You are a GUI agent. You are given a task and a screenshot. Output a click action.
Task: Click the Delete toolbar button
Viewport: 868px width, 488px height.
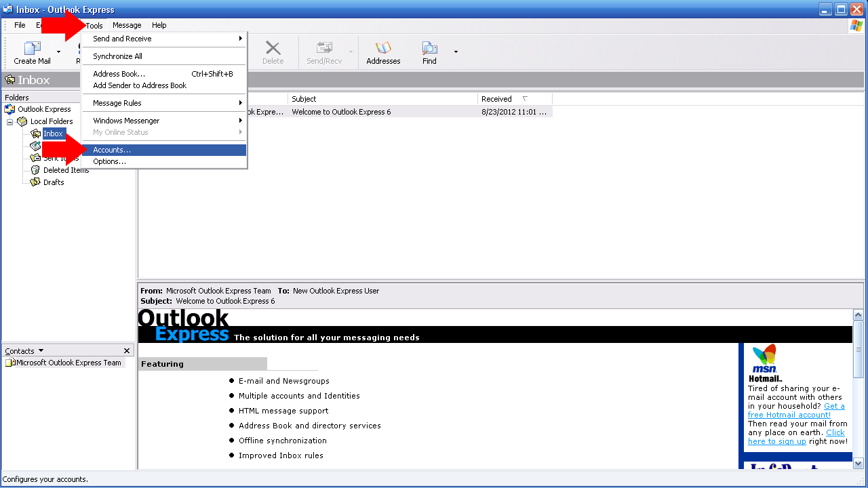273,52
